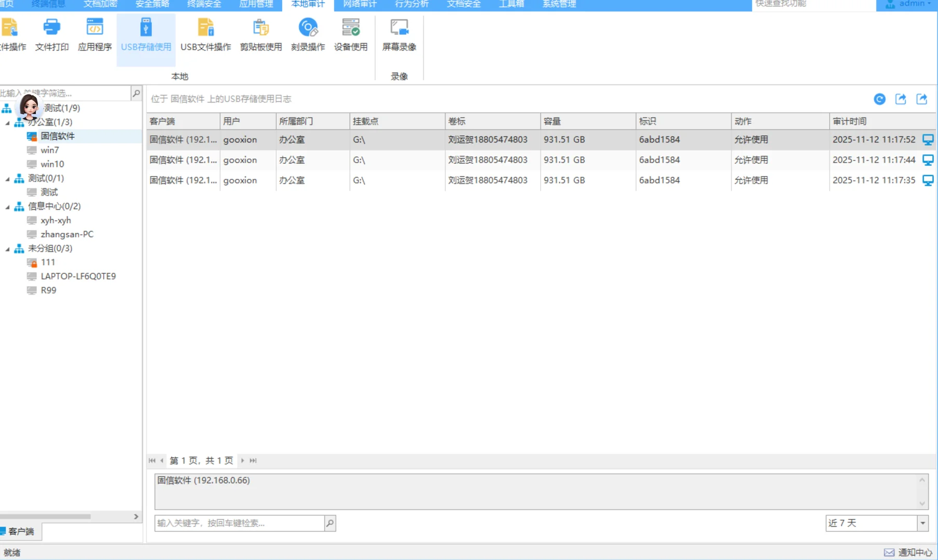Open the 应用程序 audit view

(94, 35)
